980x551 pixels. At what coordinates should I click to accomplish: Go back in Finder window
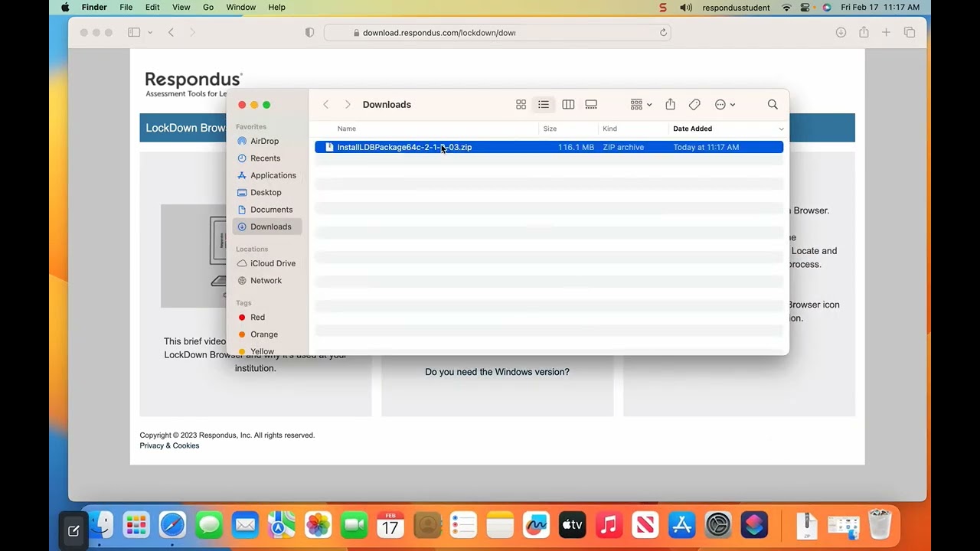point(325,105)
